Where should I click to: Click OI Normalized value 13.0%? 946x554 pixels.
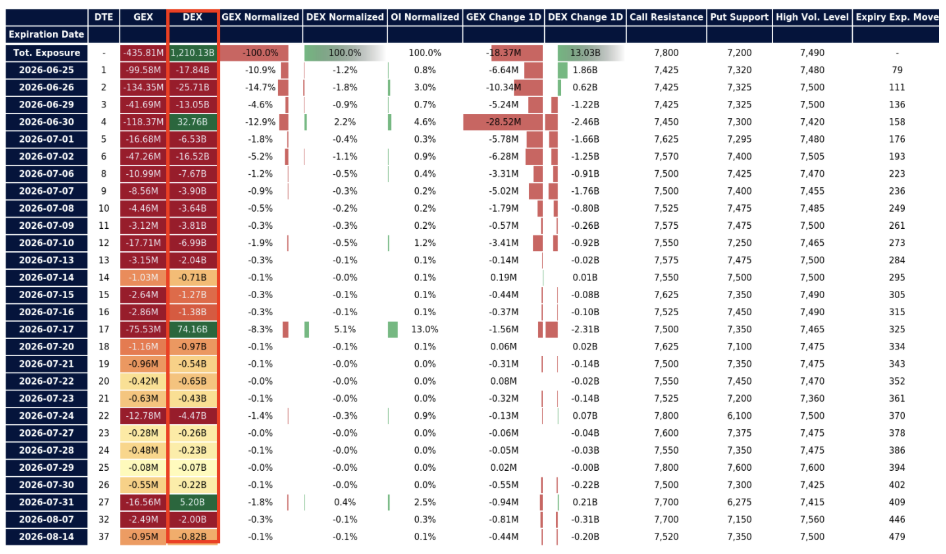(425, 330)
